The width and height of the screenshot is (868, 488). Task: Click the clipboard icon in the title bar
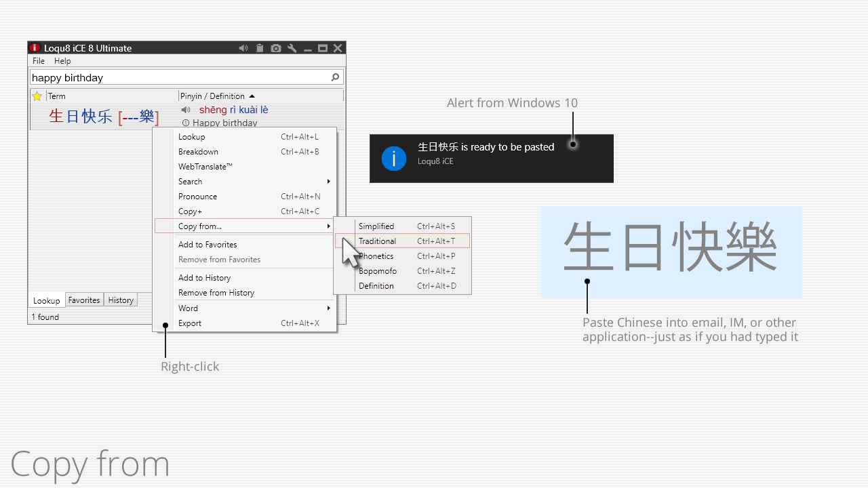click(x=260, y=48)
